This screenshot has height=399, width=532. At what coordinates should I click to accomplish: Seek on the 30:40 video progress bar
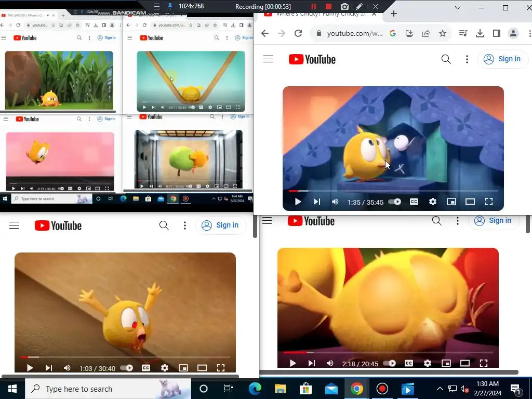[x=125, y=357]
